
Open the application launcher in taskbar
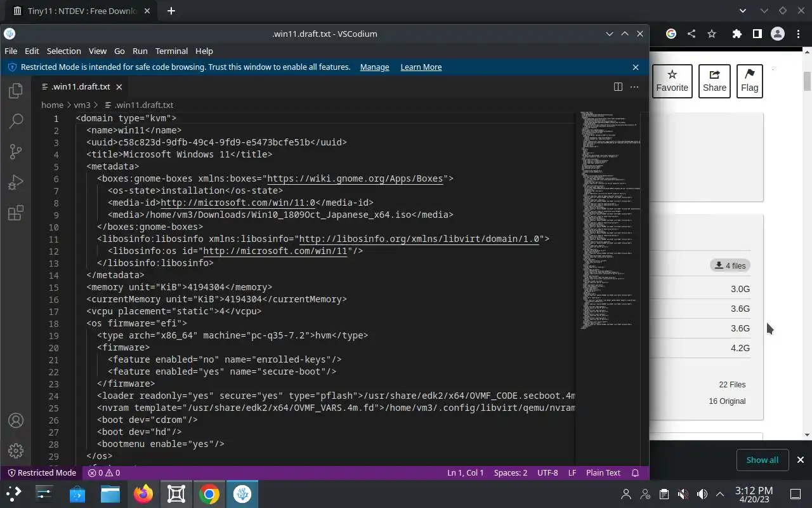click(13, 493)
